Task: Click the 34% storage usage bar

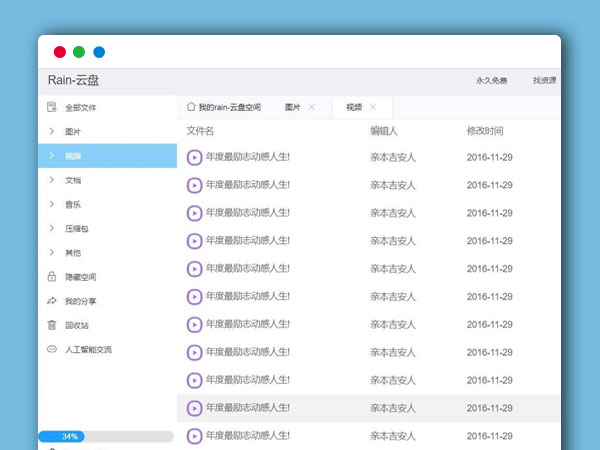Action: click(x=105, y=437)
